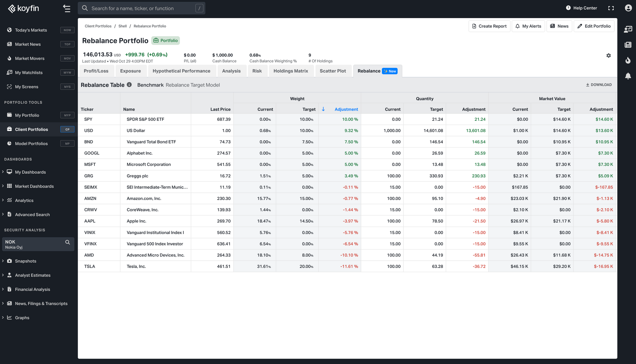
Task: Toggle fullscreen mode icon
Action: (611, 8)
